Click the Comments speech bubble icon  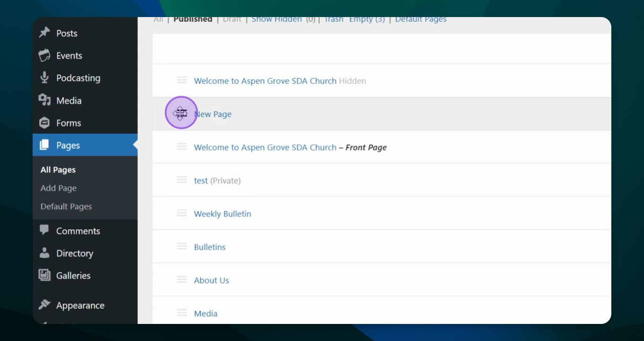[45, 231]
